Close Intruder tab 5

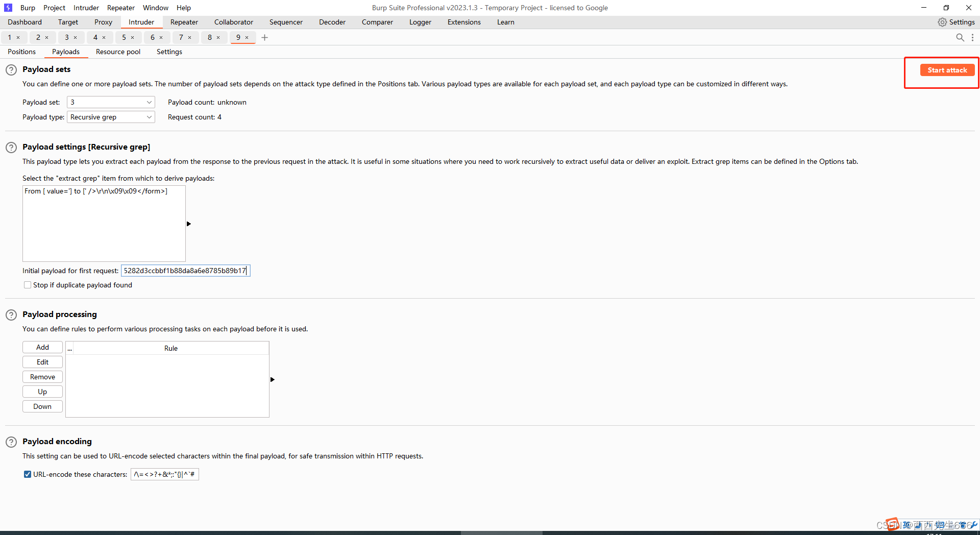tap(132, 37)
